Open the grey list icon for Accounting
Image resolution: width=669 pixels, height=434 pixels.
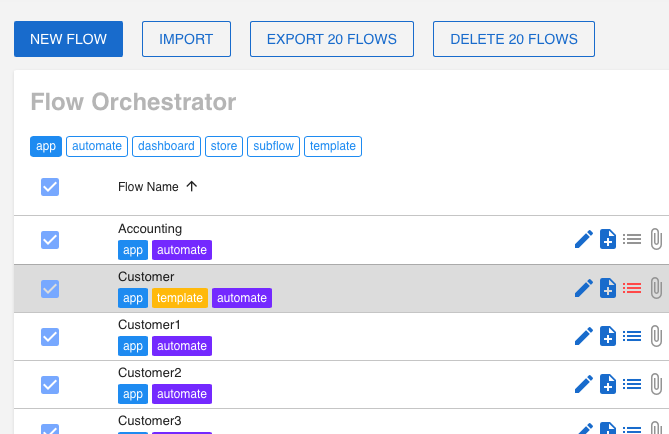(x=632, y=239)
